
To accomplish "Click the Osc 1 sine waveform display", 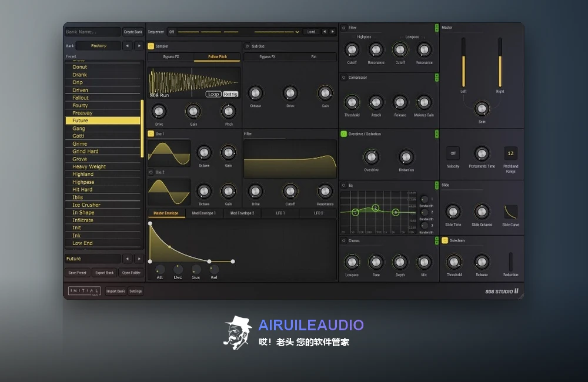I will point(169,153).
